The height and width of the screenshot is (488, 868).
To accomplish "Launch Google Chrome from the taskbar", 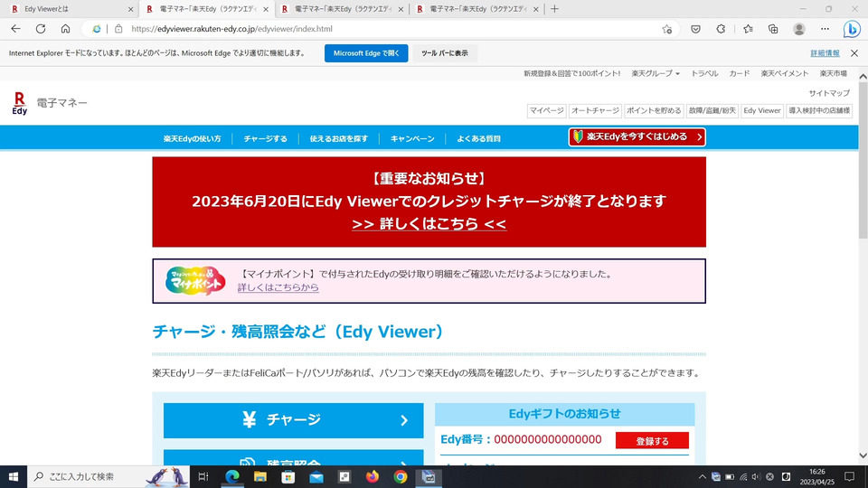I will click(x=401, y=476).
